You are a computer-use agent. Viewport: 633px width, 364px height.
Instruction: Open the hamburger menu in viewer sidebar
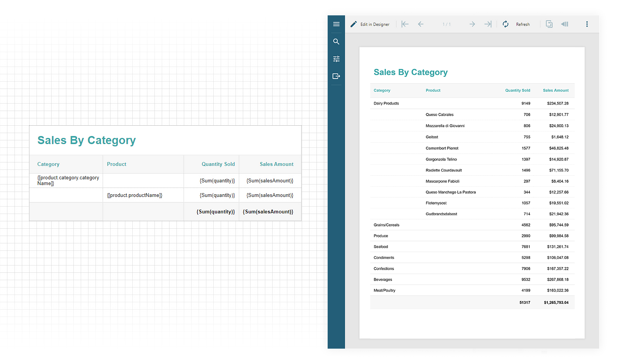[x=336, y=24]
